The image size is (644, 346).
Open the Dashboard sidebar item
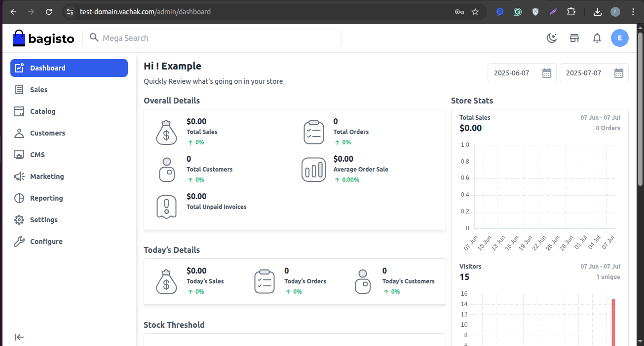point(69,68)
